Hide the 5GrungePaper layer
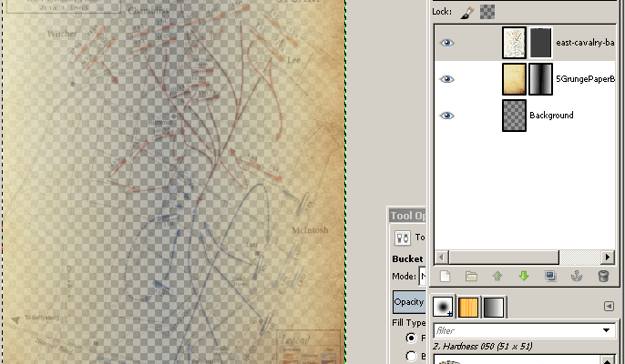The width and height of the screenshot is (625, 364). [x=446, y=79]
